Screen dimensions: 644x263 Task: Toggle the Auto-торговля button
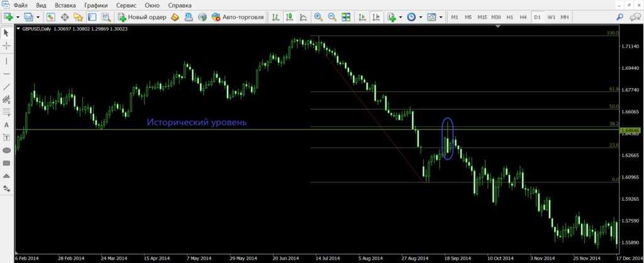pyautogui.click(x=238, y=17)
